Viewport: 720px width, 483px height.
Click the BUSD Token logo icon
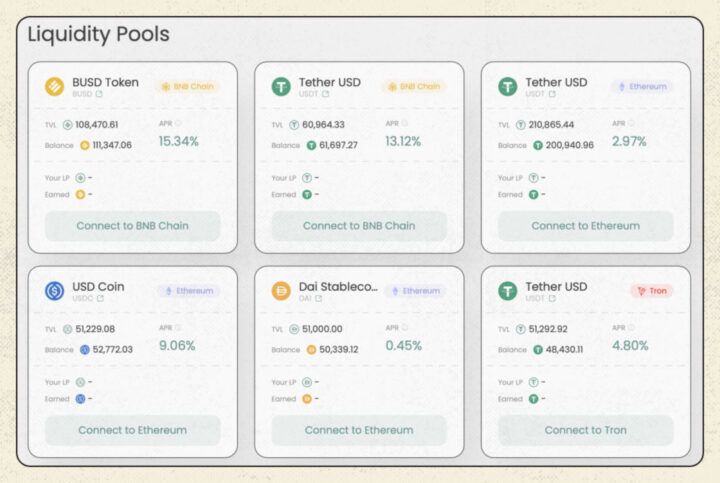click(x=54, y=86)
